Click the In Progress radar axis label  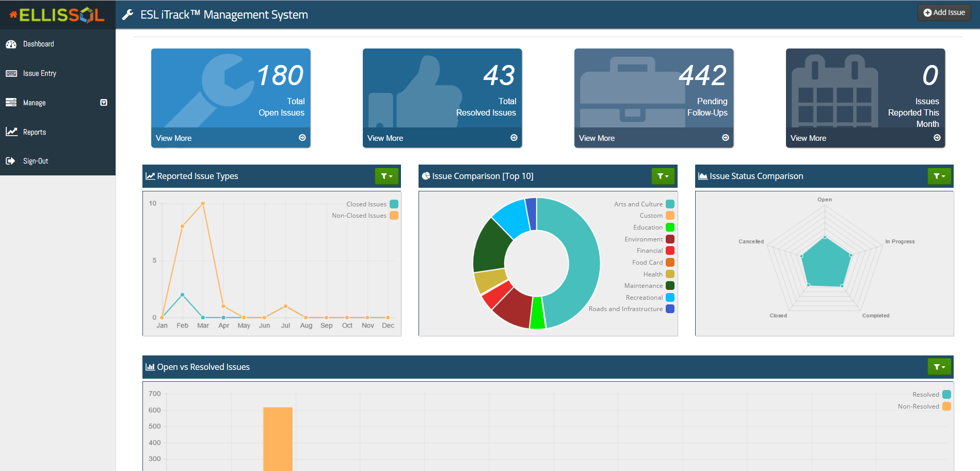tap(899, 241)
